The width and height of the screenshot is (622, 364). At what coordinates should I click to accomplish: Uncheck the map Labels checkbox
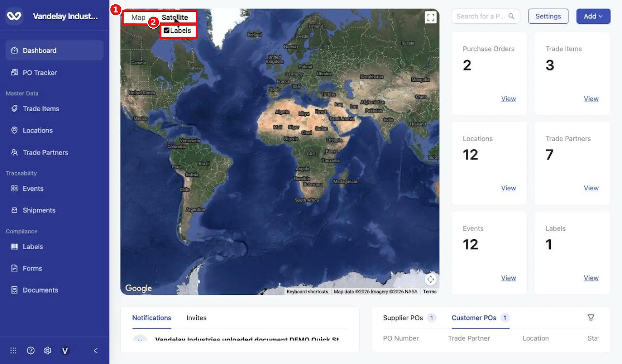pyautogui.click(x=167, y=30)
